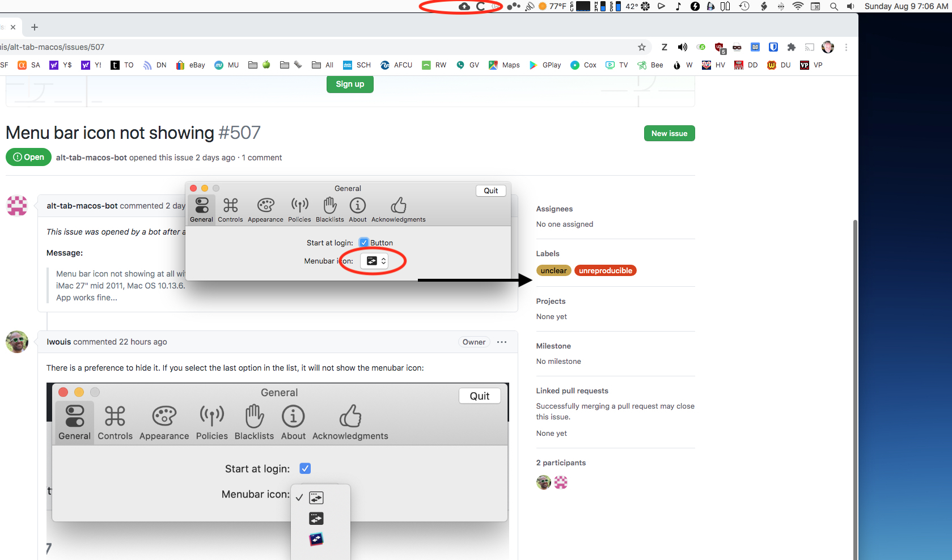The width and height of the screenshot is (952, 560).
Task: Open the kebab menu on lwouis's comment
Action: tap(501, 342)
